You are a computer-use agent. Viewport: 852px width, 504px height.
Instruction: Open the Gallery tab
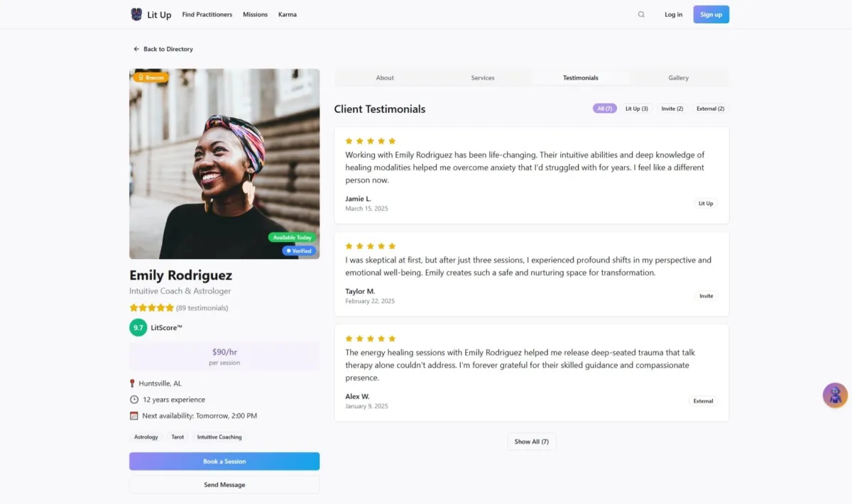point(679,78)
